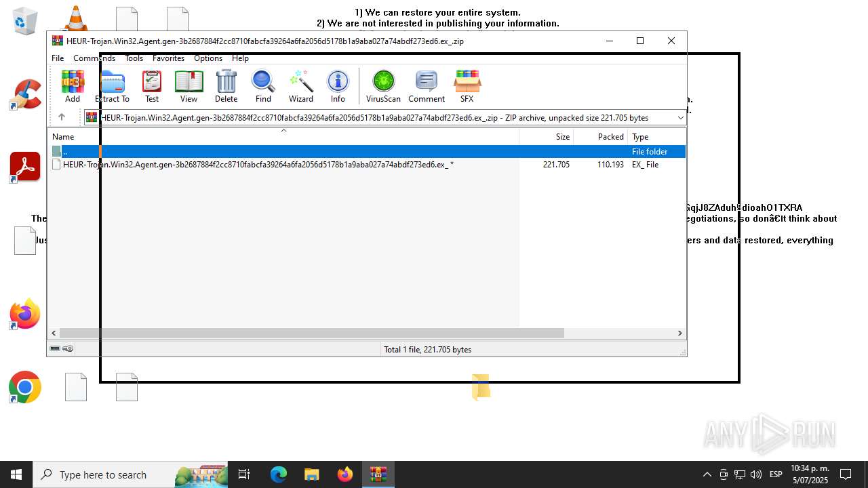Viewport: 868px width, 488px height.
Task: Select the parent folder '..' row
Action: tap(367, 151)
